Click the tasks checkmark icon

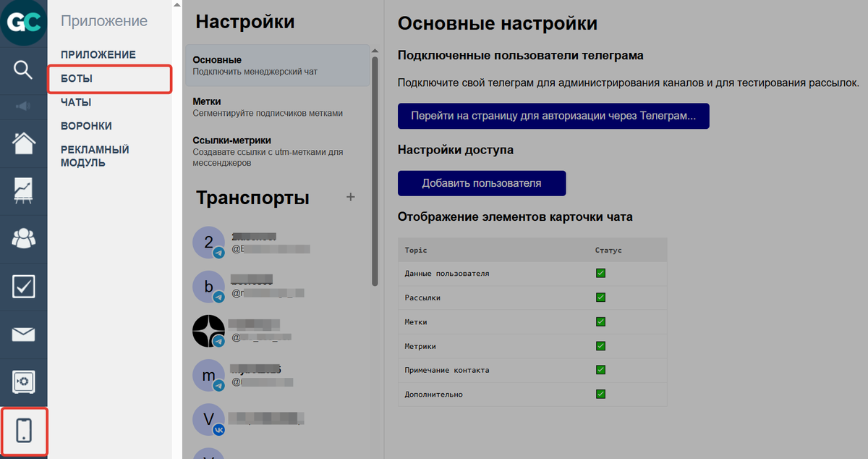(22, 286)
